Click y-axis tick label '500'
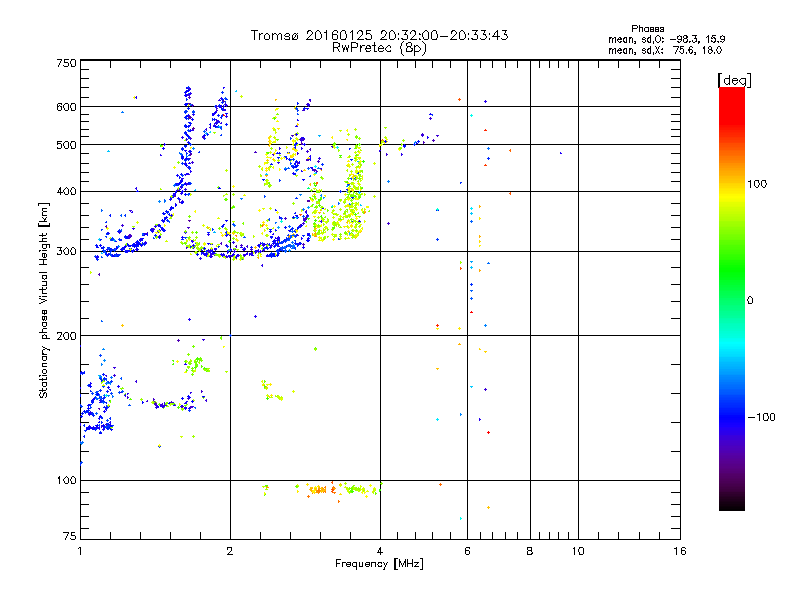 [66, 145]
